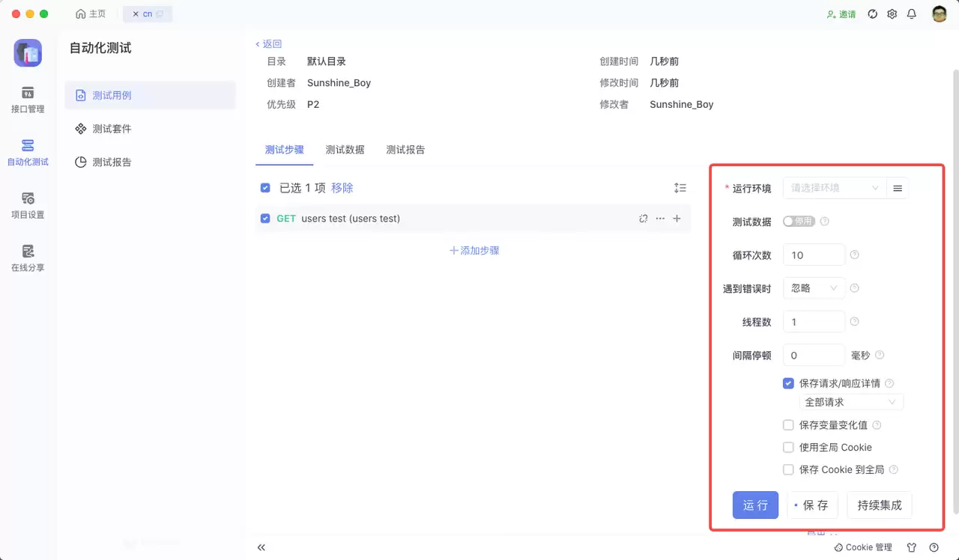The image size is (959, 560).
Task: Click the 线程数 input field
Action: (814, 322)
